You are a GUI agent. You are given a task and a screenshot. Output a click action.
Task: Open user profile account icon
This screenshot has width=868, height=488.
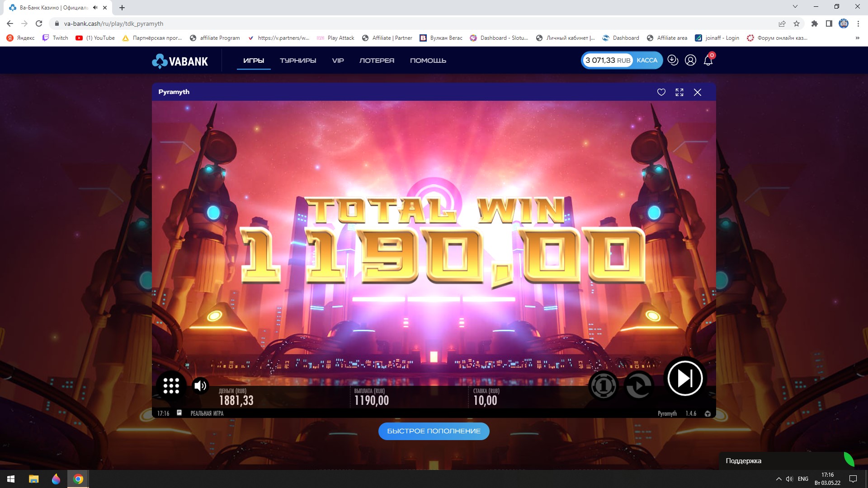point(690,60)
